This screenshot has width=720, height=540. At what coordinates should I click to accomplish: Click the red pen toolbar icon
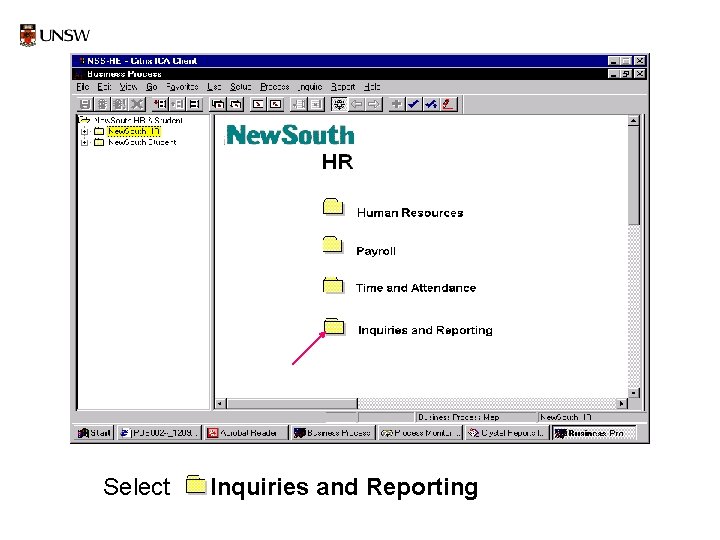(x=448, y=104)
